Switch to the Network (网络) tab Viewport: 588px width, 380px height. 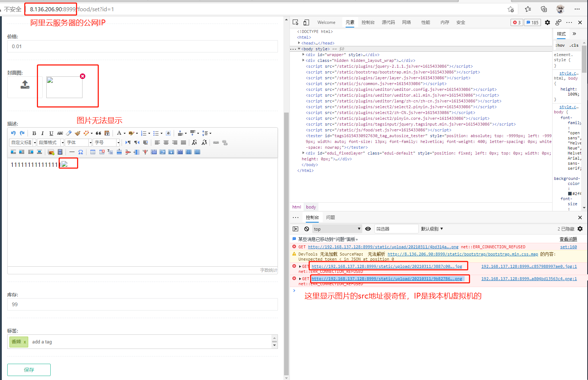[x=406, y=22]
